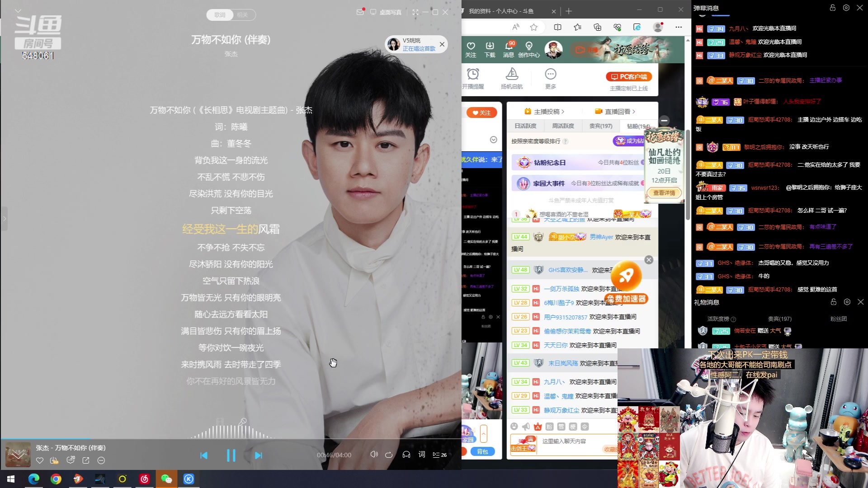
Task: Open 直播回看 replay link
Action: point(615,111)
